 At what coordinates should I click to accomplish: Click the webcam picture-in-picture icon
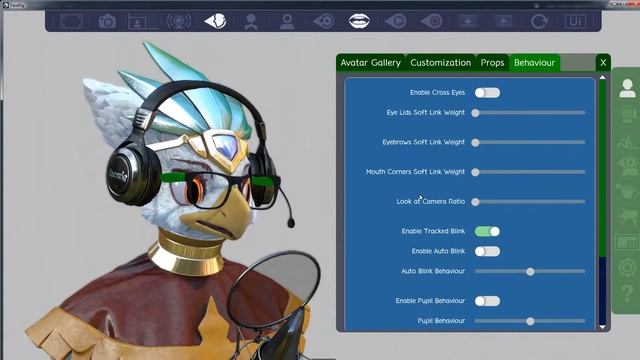[142, 22]
